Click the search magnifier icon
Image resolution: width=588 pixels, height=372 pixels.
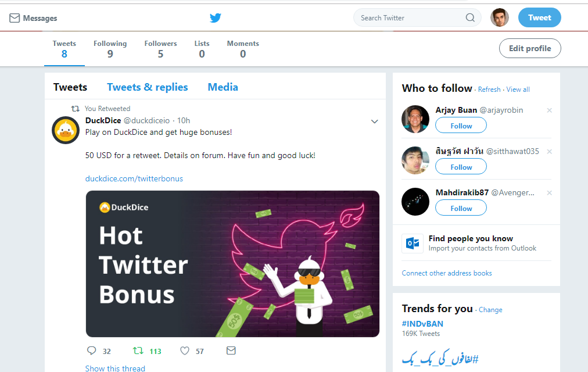(470, 18)
